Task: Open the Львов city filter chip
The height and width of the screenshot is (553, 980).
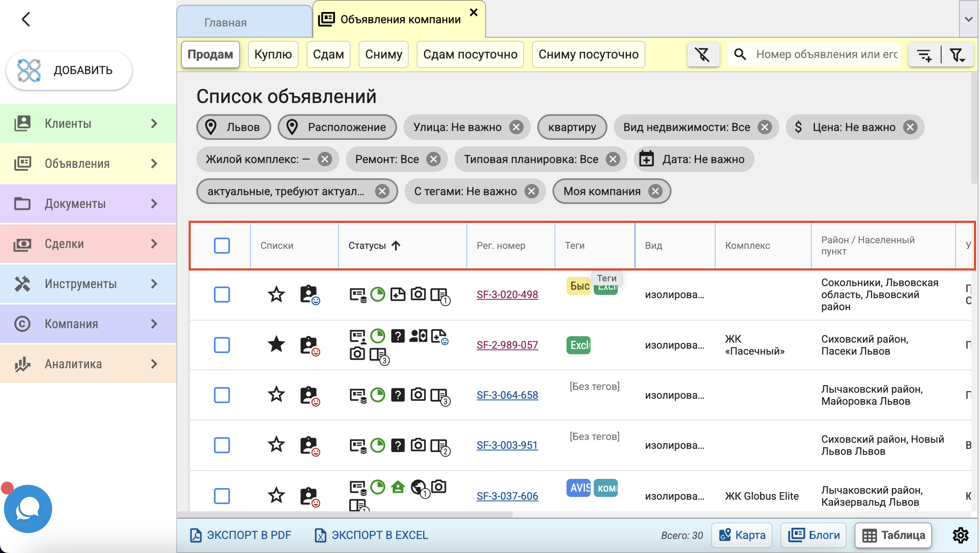Action: 234,127
